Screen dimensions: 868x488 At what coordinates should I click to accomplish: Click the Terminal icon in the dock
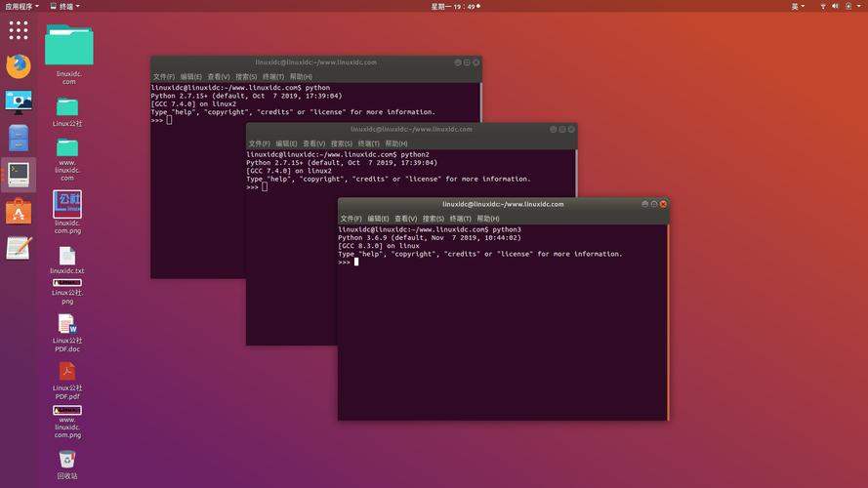point(19,174)
